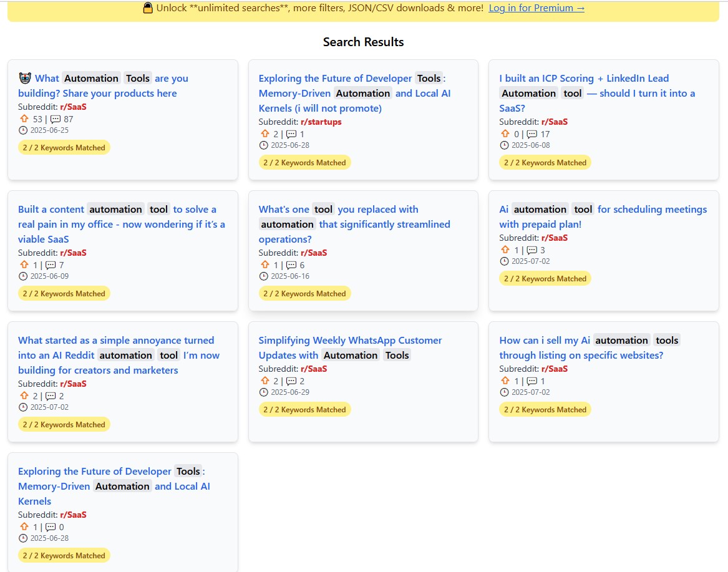Image resolution: width=728 pixels, height=572 pixels.
Task: Click the clock icon beside date 2025-06-08
Action: click(505, 145)
